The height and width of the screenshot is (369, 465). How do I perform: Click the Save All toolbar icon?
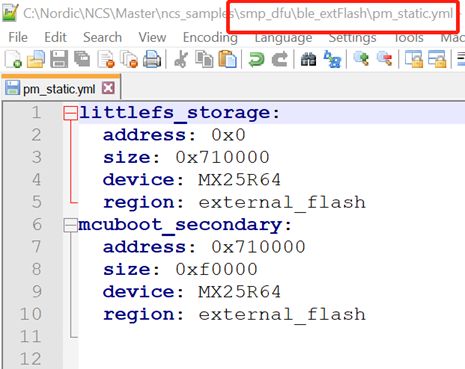(x=82, y=59)
